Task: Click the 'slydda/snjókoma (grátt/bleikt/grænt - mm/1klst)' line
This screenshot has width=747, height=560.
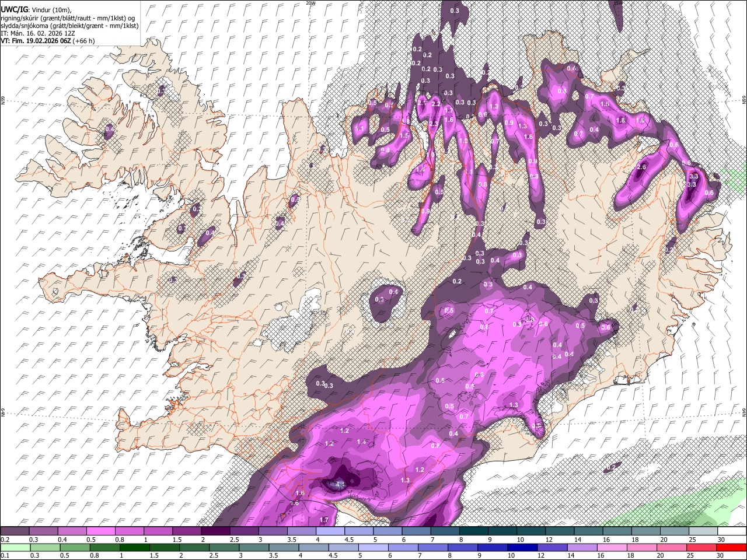Action: point(69,26)
